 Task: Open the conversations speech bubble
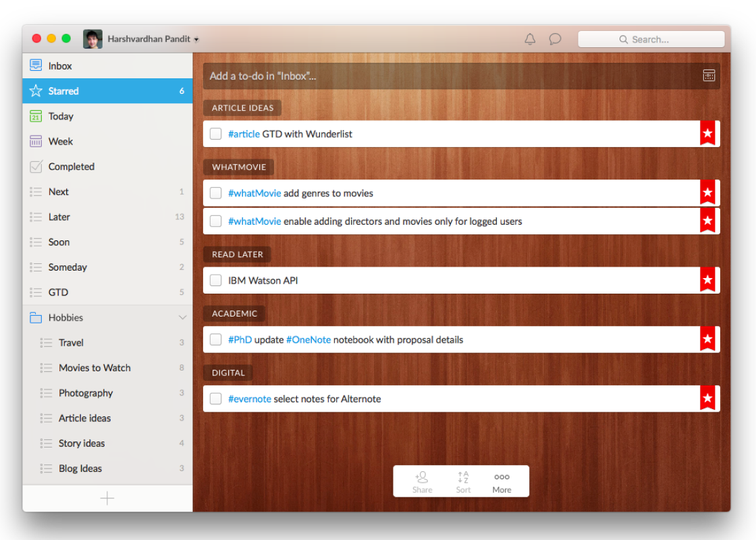coord(555,39)
